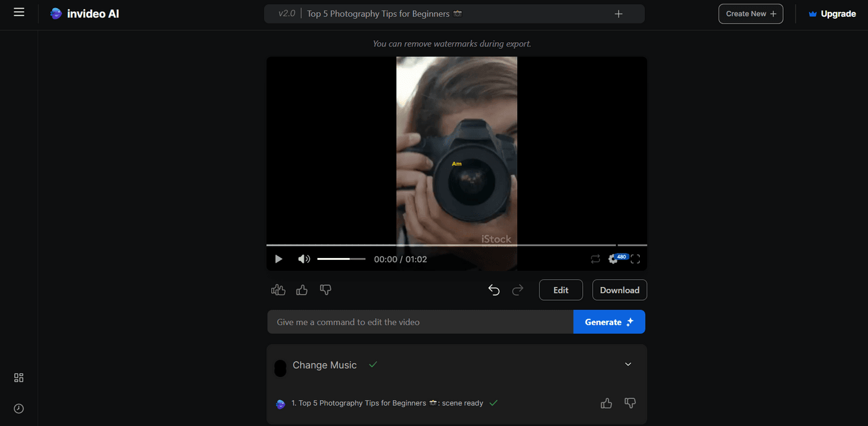This screenshot has height=426, width=868.
Task: Focus the command input field for editing
Action: tap(420, 322)
